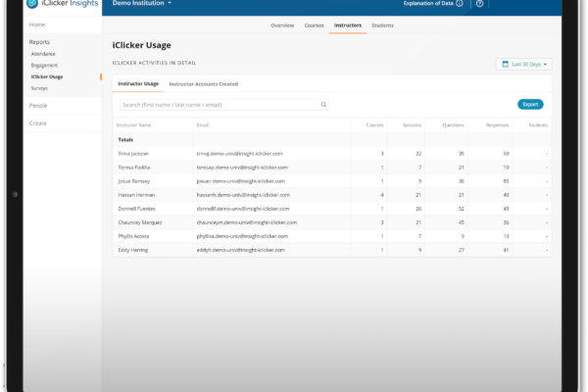
Task: Select instructor Hassan Herman
Action: point(136,195)
